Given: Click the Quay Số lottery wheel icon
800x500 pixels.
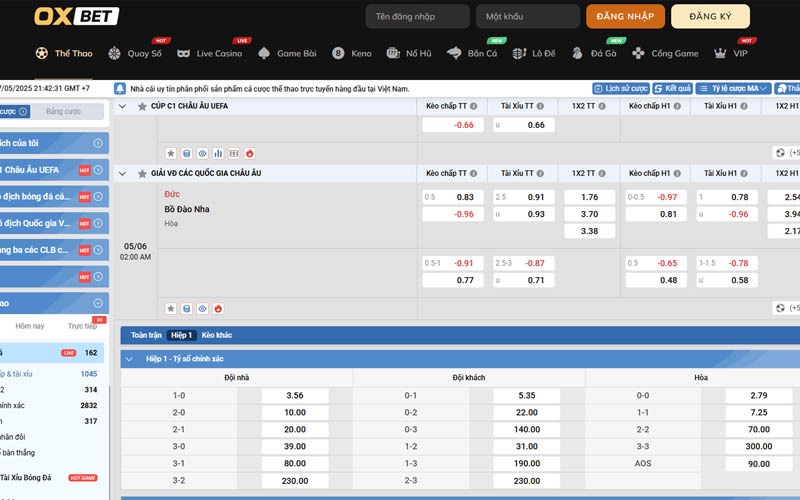Looking at the screenshot, I should point(115,53).
